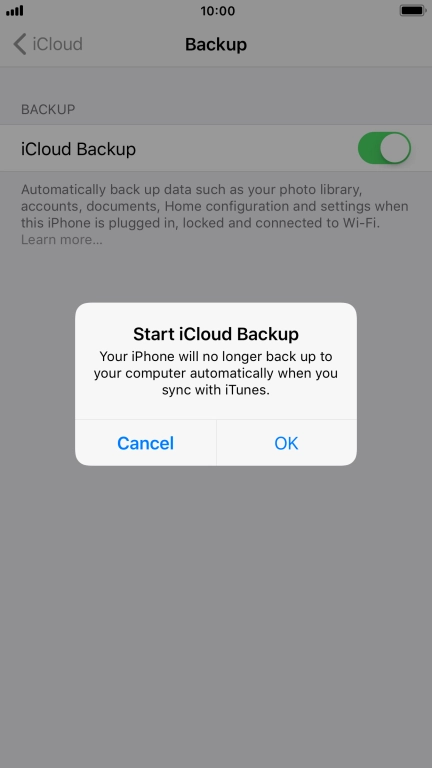Click the green track of iCloud Backup toggle
Image resolution: width=432 pixels, height=768 pixels.
pyautogui.click(x=368, y=148)
